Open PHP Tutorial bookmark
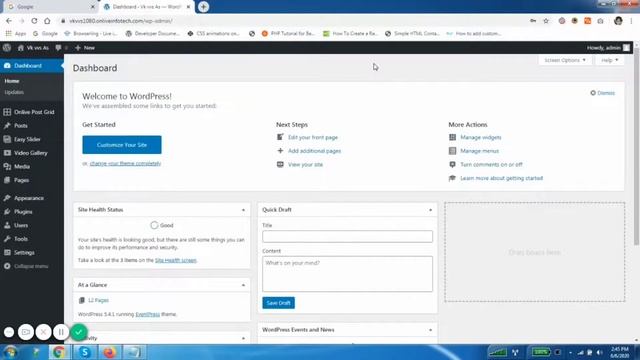 coord(288,33)
